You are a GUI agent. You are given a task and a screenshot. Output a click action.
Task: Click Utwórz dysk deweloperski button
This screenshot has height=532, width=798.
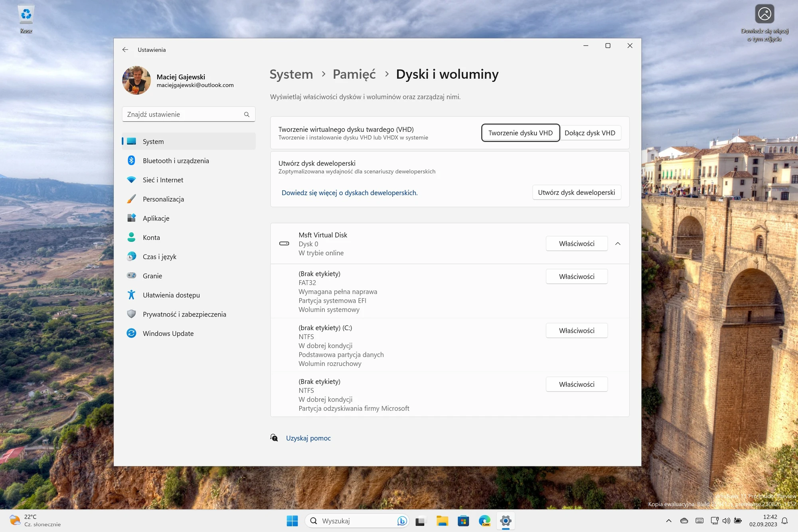tap(577, 192)
